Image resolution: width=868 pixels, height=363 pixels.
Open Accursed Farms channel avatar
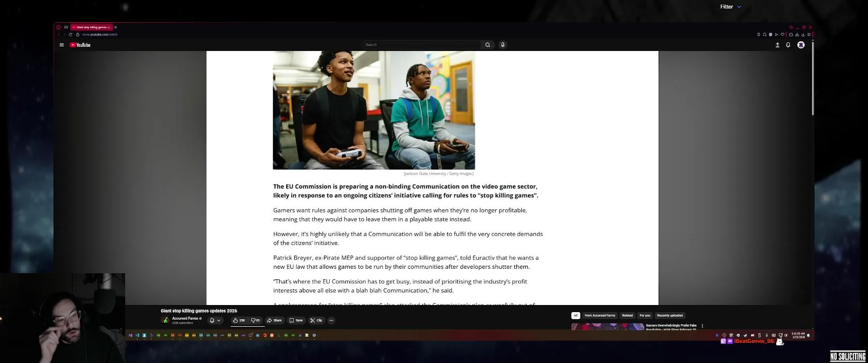click(x=165, y=320)
